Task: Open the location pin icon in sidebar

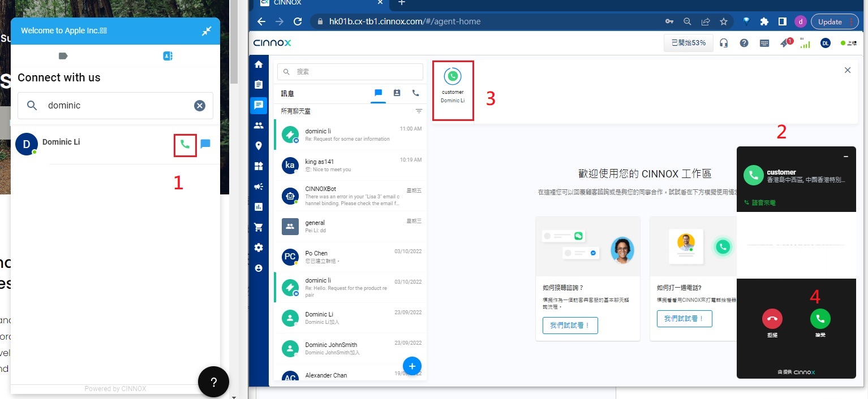Action: (x=259, y=146)
